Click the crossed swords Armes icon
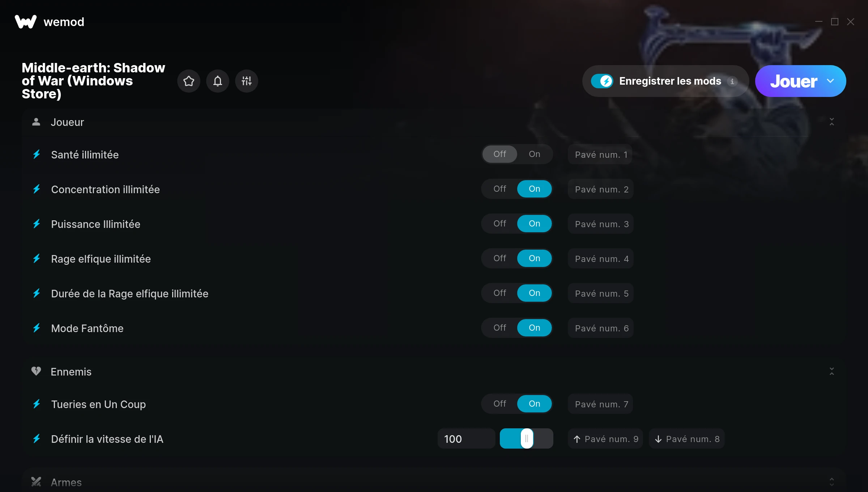Viewport: 868px width, 492px height. point(36,482)
